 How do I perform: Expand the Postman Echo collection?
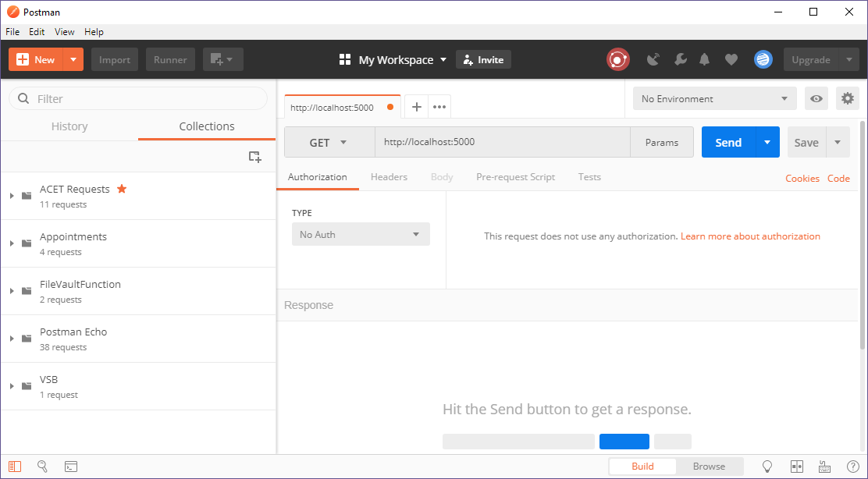coord(12,339)
